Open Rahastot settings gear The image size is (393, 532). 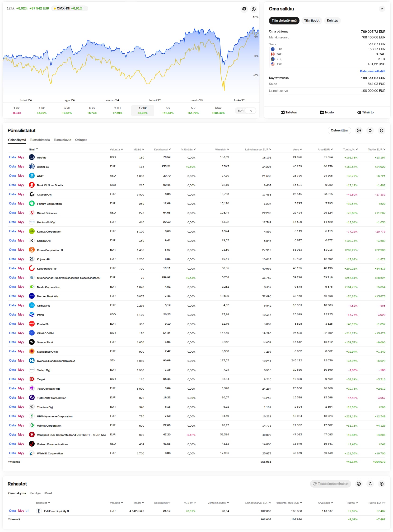pyautogui.click(x=381, y=484)
